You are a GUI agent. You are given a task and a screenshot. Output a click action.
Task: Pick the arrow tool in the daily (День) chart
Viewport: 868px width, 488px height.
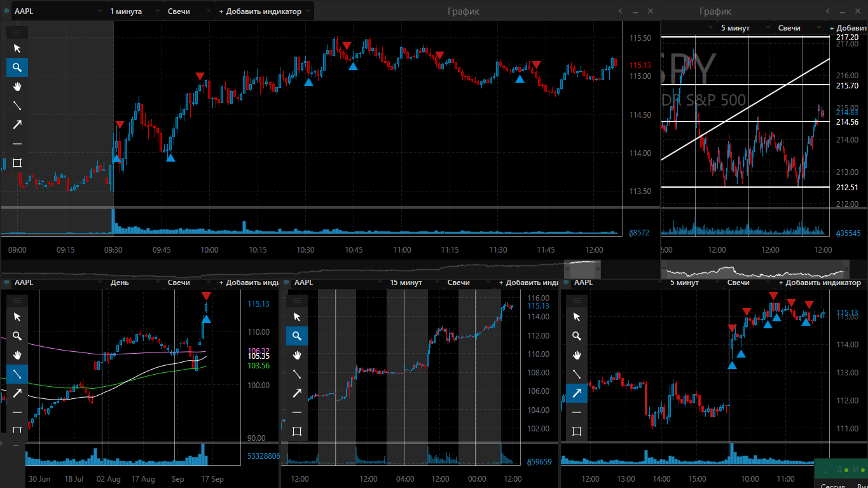coord(17,393)
